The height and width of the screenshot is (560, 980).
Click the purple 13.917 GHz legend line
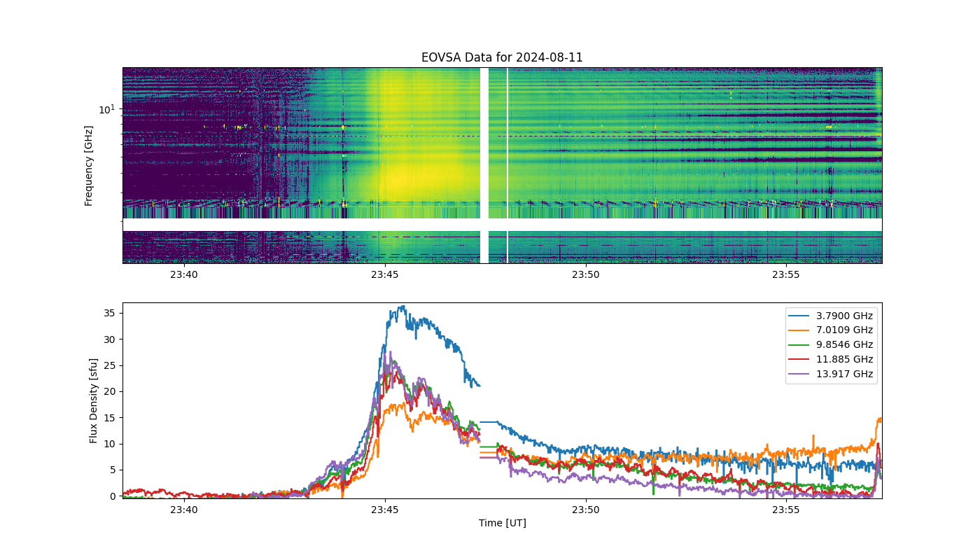pos(801,374)
